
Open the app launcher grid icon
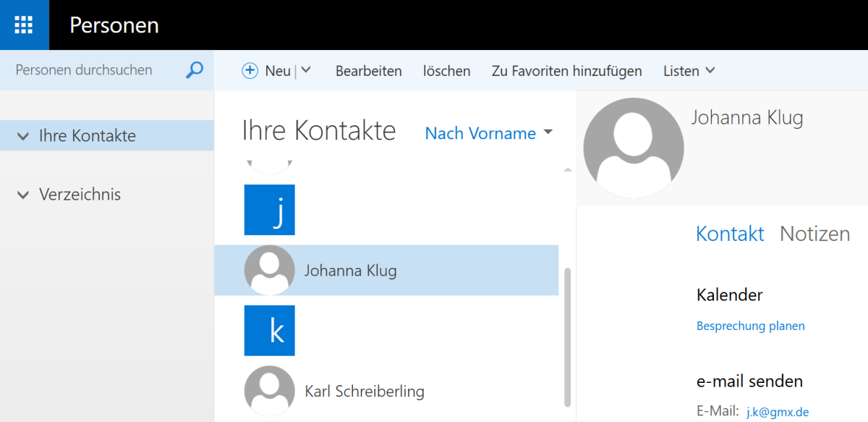24,25
